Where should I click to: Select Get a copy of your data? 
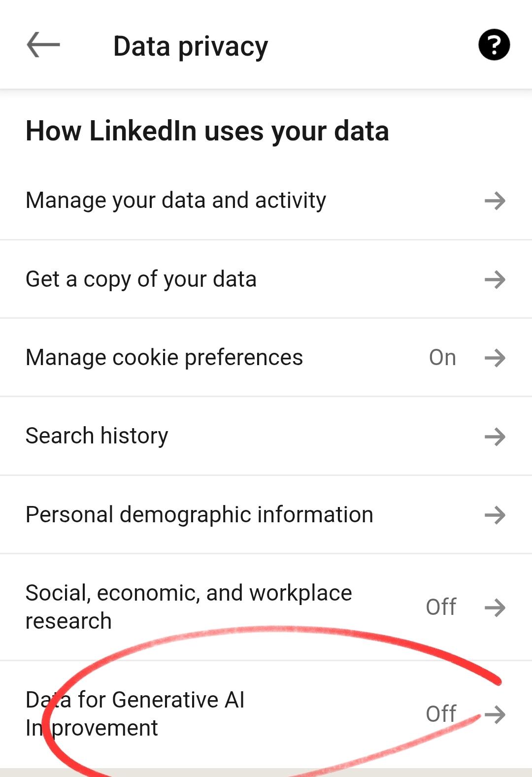point(141,279)
